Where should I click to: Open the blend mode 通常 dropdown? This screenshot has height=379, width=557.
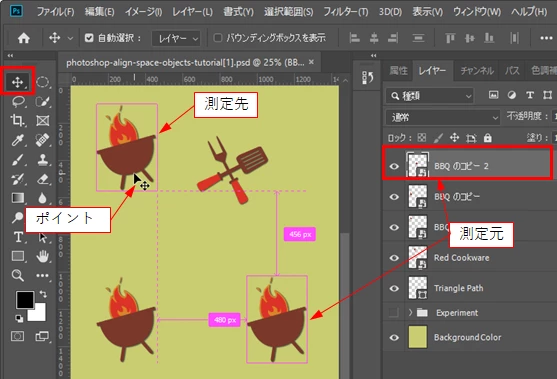443,117
